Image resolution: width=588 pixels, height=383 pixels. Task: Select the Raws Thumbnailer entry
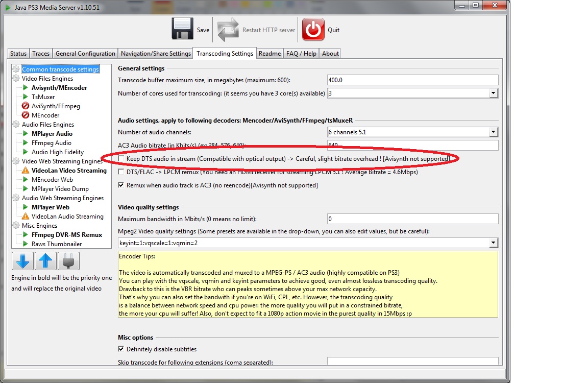(57, 244)
